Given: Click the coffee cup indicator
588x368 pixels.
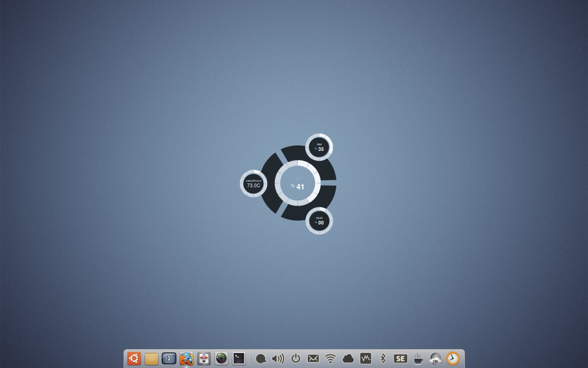Looking at the screenshot, I should (x=418, y=358).
